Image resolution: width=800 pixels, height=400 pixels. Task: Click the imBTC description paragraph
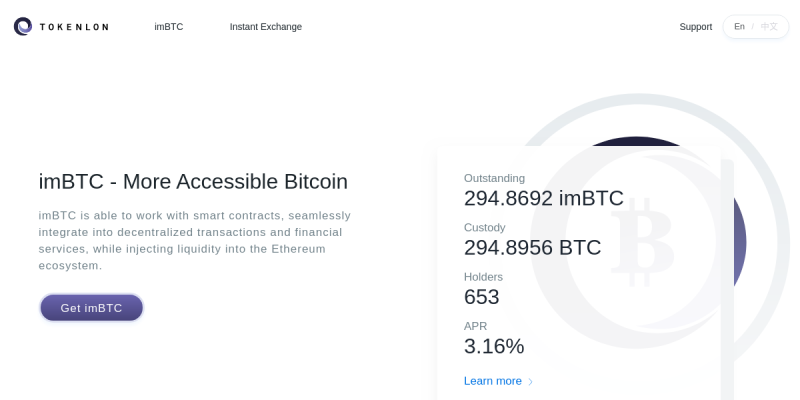pos(195,240)
